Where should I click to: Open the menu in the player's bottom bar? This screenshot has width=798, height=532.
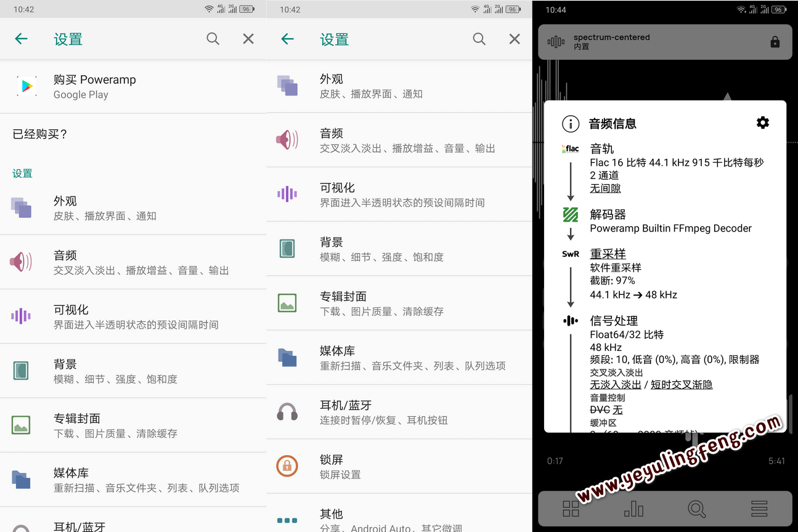tap(759, 509)
